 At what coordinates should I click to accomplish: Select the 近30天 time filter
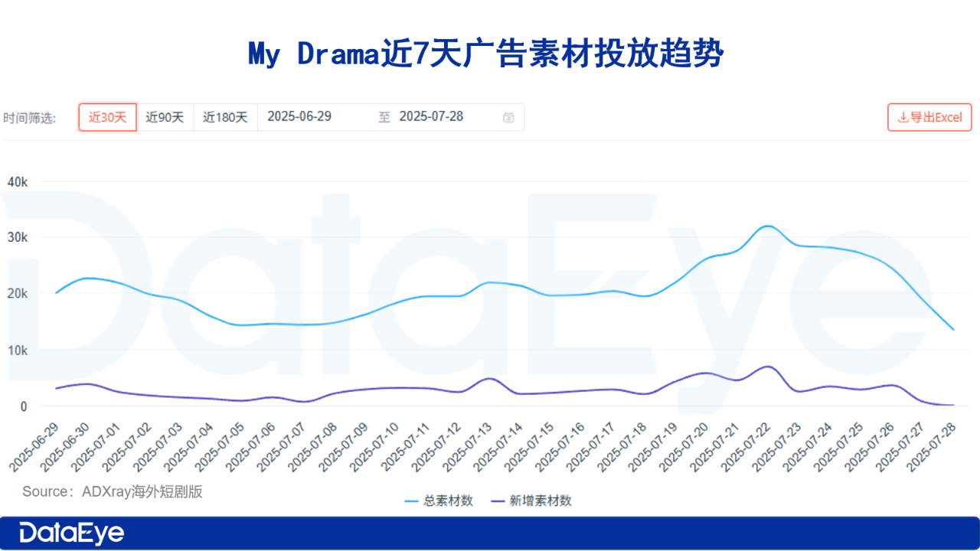(x=107, y=117)
